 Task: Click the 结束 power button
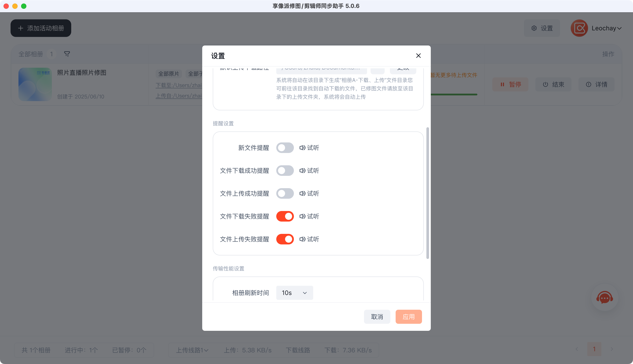pos(553,84)
